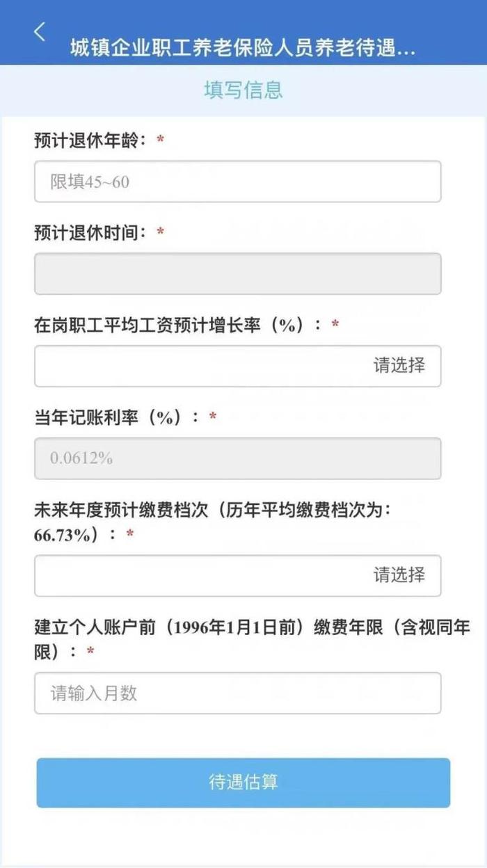Click the contribution level selection box
Image resolution: width=487 pixels, height=868 pixels.
237,575
